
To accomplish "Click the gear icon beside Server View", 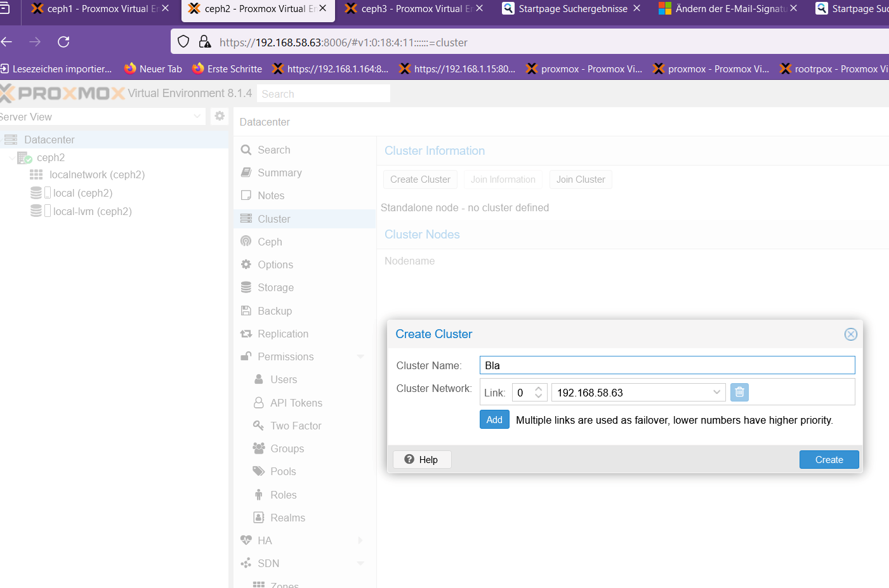I will click(x=220, y=116).
